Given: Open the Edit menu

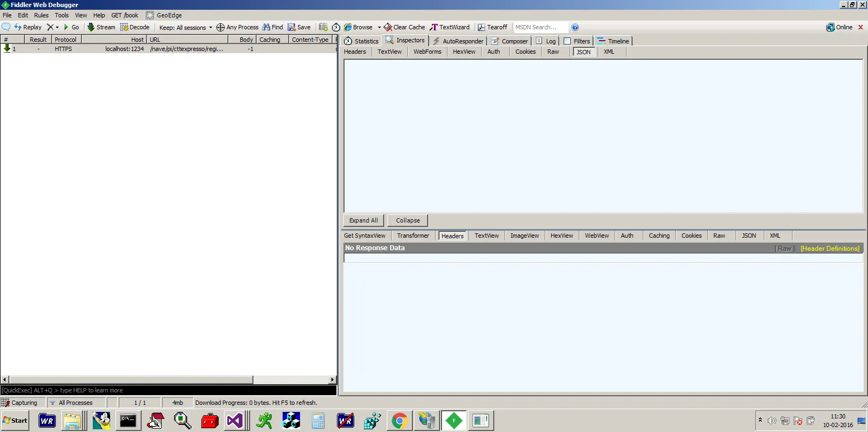Looking at the screenshot, I should (23, 15).
